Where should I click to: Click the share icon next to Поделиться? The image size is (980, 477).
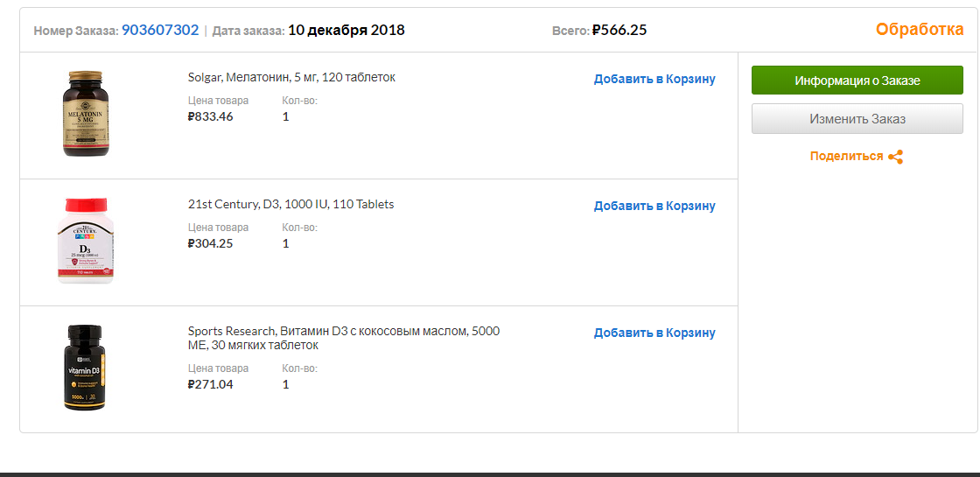pos(896,157)
